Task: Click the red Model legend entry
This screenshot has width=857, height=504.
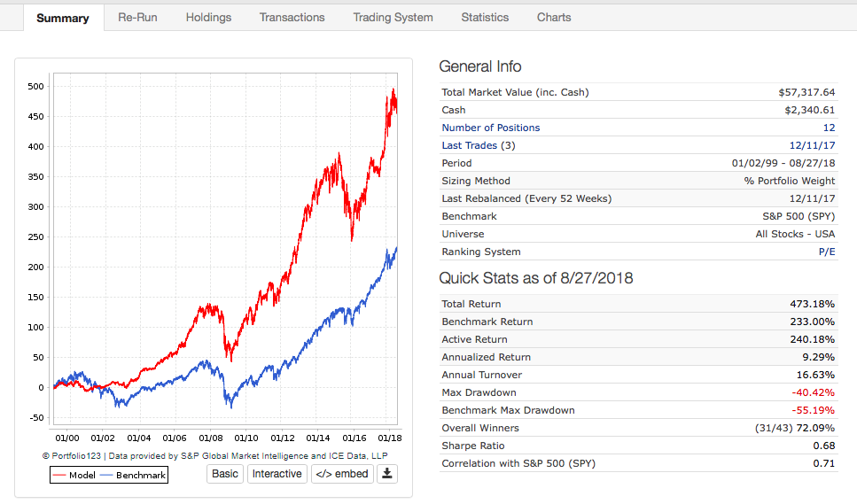Action: click(x=73, y=476)
